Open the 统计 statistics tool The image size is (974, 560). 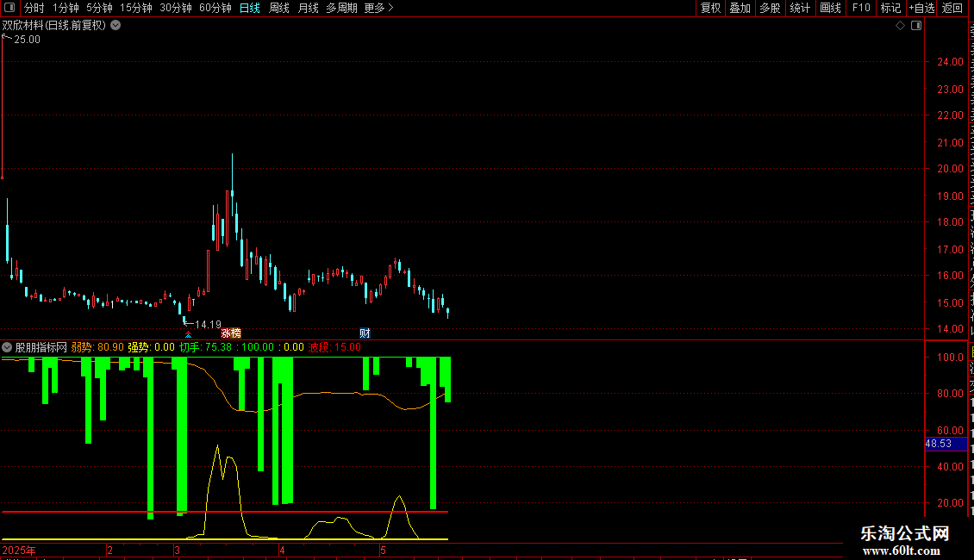tap(799, 8)
